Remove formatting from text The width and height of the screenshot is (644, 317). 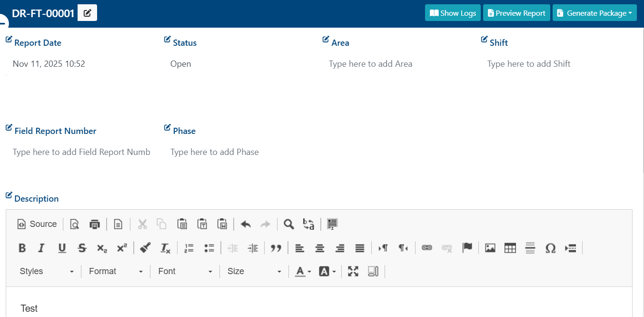click(165, 248)
